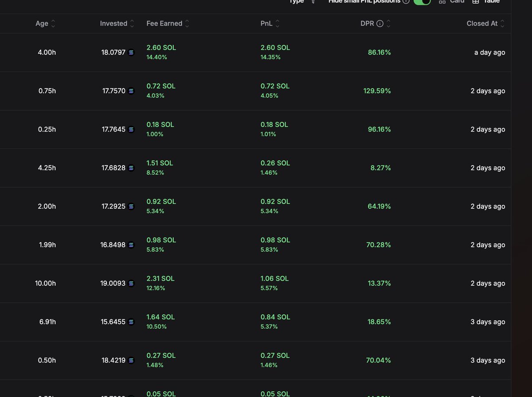Viewport: 532px width, 397px height.
Task: Sort by Closed At column arrows
Action: click(502, 24)
